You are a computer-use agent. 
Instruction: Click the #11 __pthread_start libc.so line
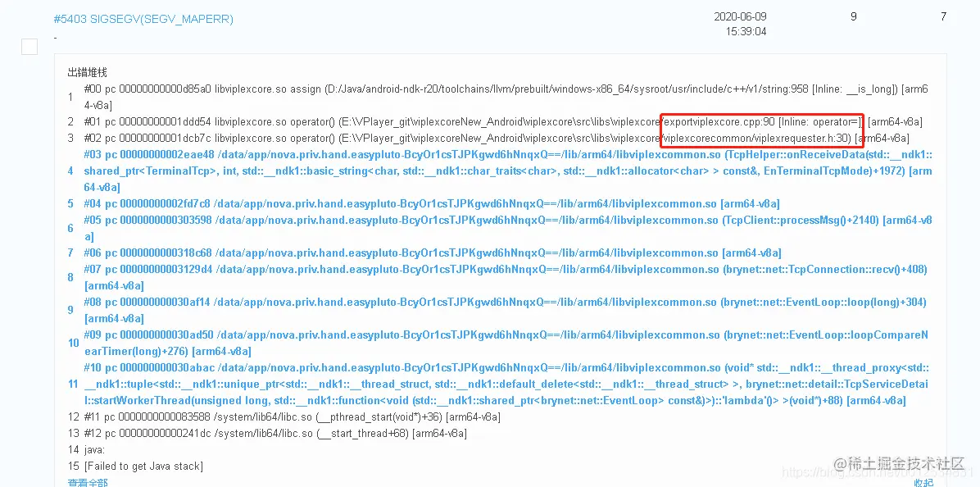[x=292, y=417]
